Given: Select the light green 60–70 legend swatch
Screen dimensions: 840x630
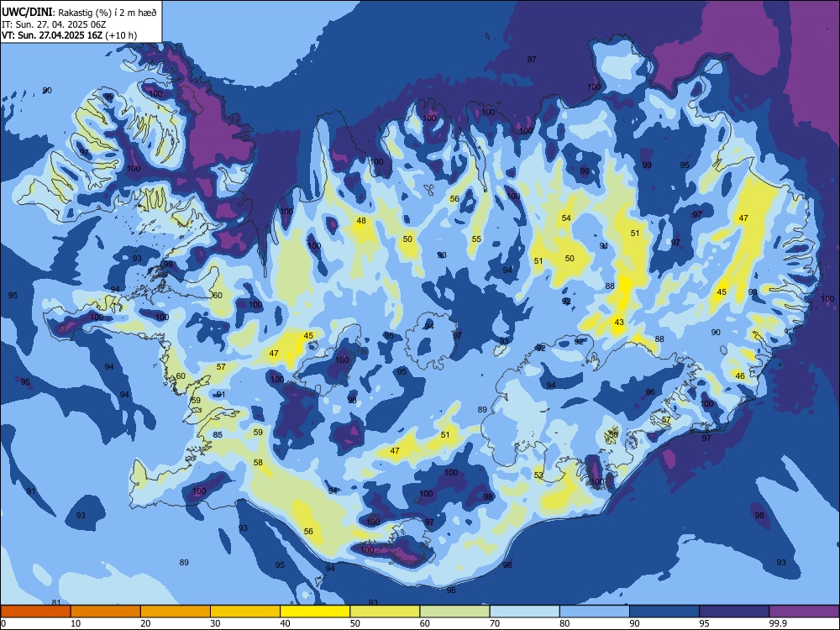Looking at the screenshot, I should pyautogui.click(x=454, y=612).
